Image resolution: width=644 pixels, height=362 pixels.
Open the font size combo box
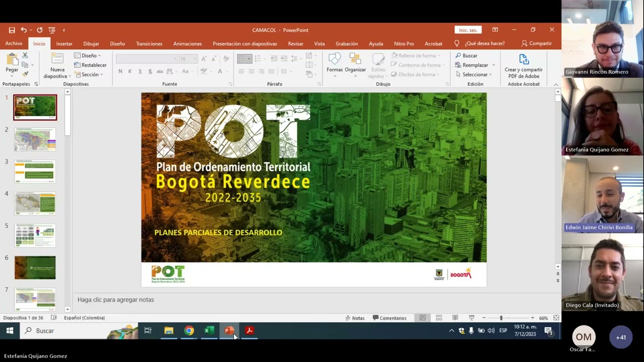pos(188,59)
